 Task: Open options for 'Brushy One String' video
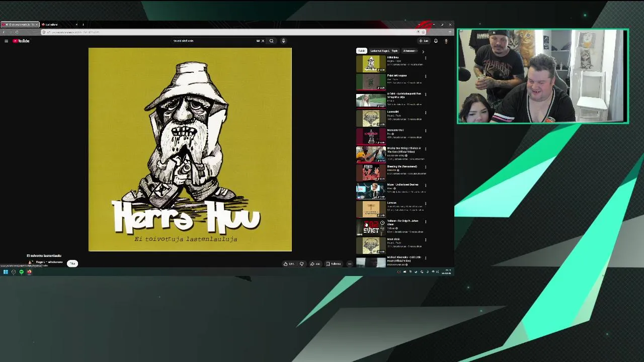(426, 149)
